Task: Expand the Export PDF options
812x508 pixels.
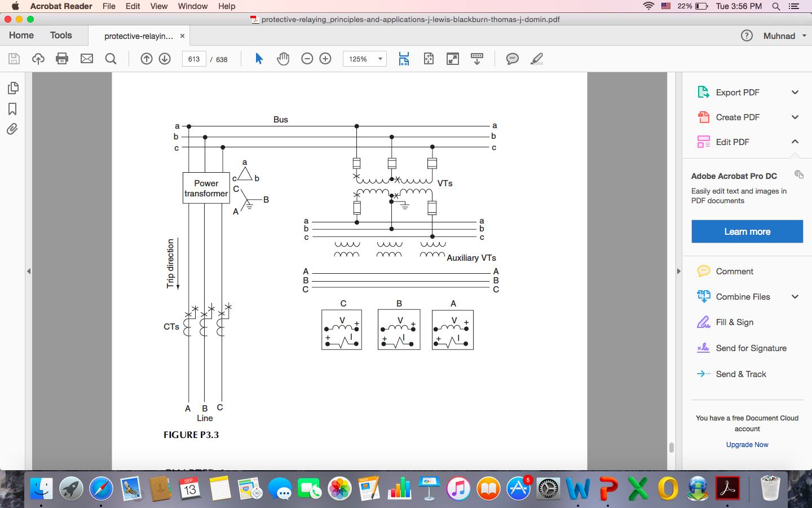Action: [x=795, y=92]
